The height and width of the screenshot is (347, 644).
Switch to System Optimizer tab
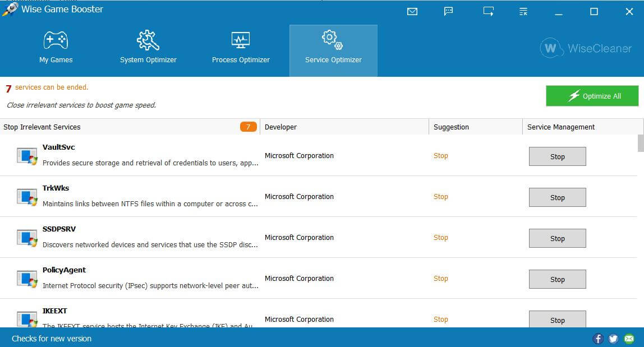pos(148,48)
